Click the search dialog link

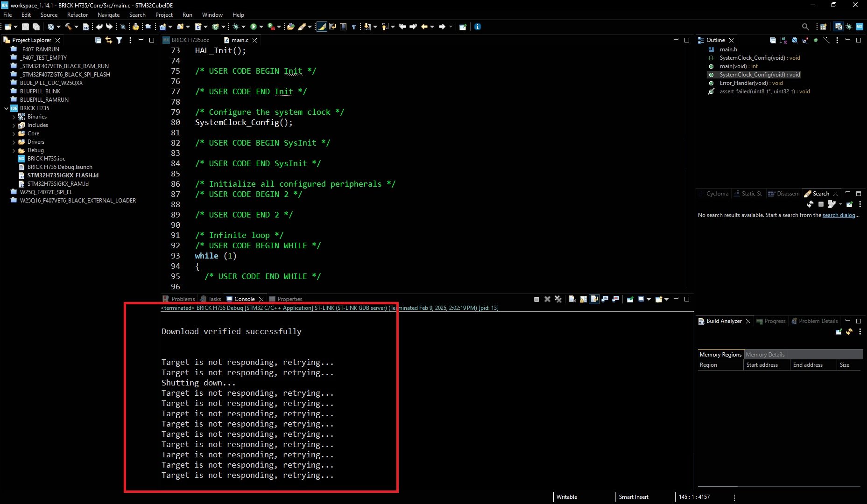[x=839, y=215]
